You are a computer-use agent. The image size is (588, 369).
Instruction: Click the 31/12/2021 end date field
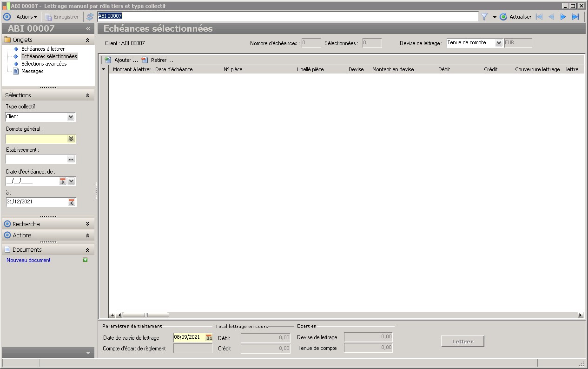(37, 202)
